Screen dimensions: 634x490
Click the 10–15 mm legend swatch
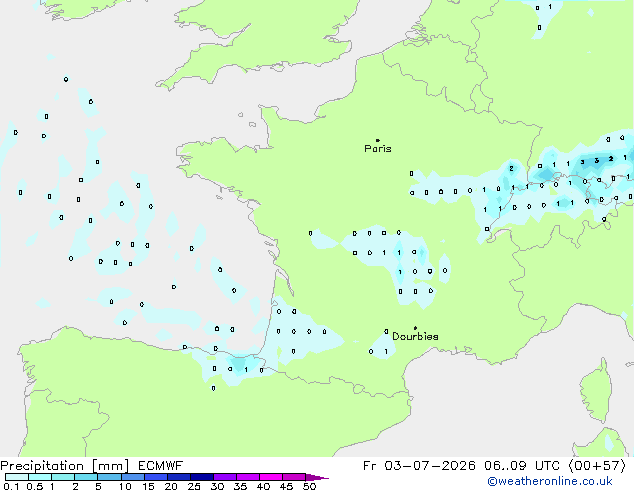[132, 477]
